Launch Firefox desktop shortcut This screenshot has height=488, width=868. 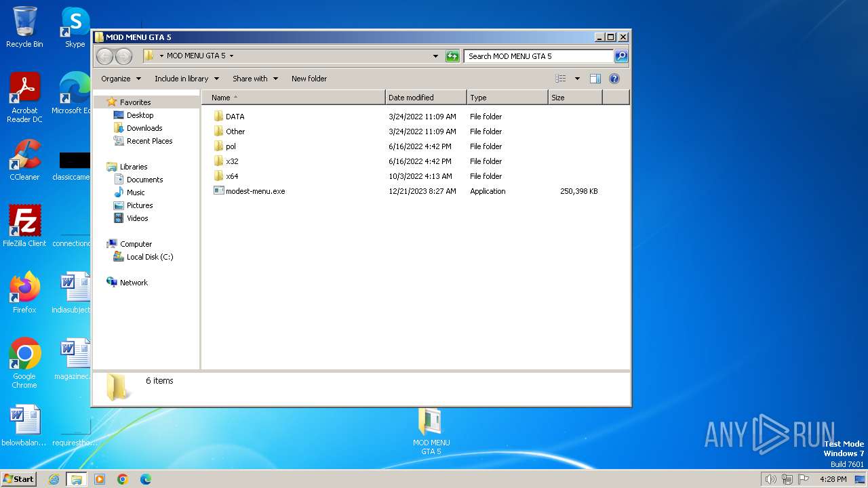click(x=24, y=292)
